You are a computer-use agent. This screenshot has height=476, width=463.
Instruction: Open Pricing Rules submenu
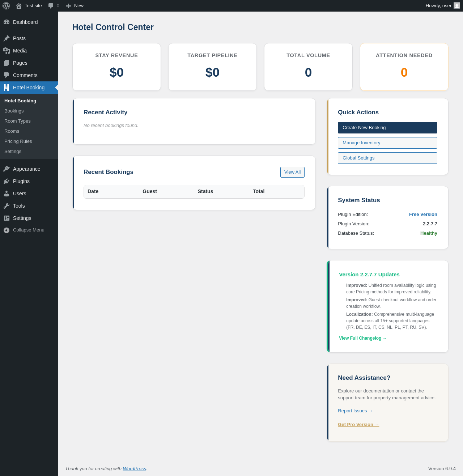click(29, 141)
